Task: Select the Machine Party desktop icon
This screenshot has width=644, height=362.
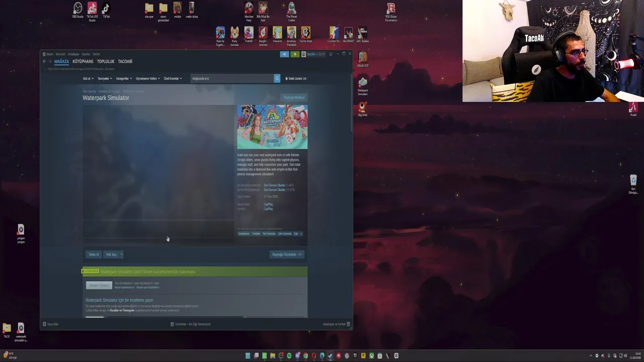Action: 249,11
